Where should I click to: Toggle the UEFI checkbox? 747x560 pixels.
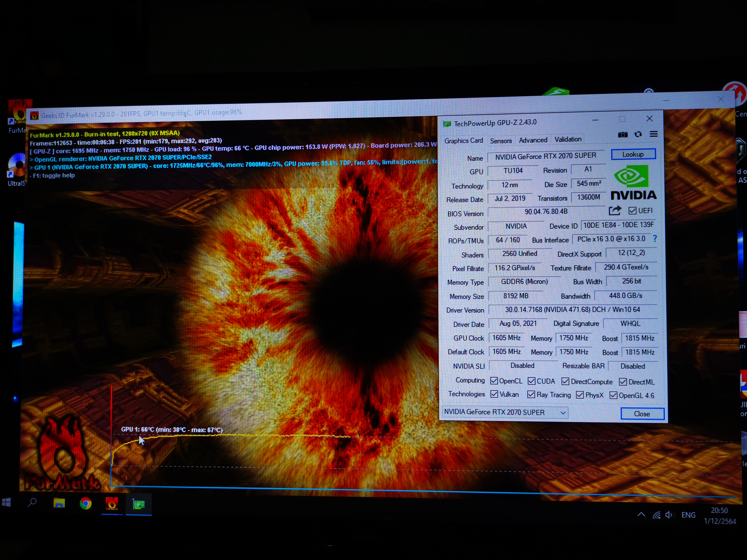(x=633, y=210)
